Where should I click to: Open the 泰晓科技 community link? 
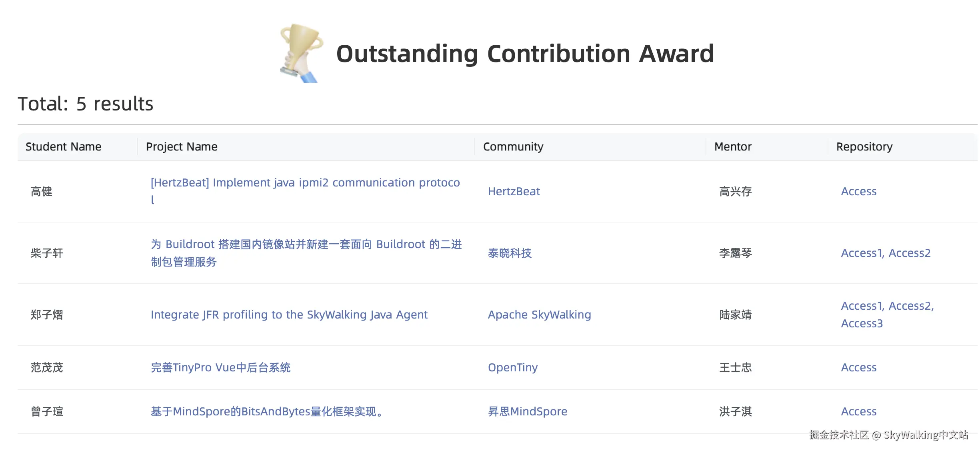[x=509, y=253]
